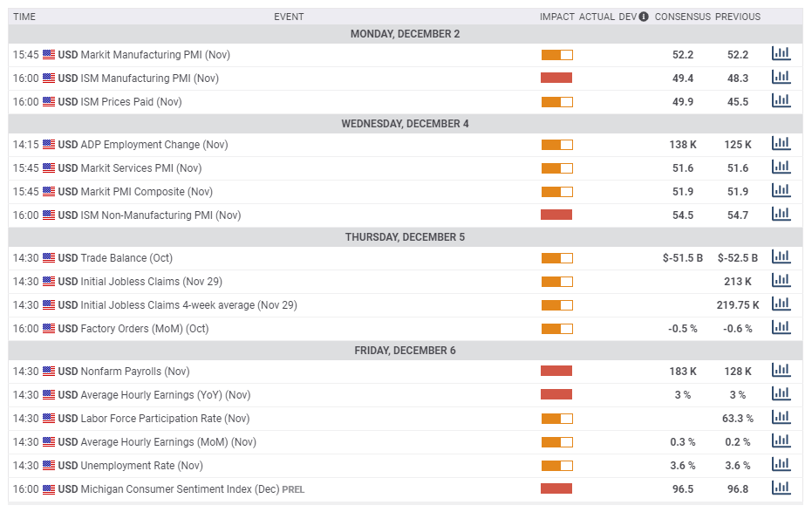Click the impact bar for Markit Services PMI
The width and height of the screenshot is (812, 512).
(556, 167)
